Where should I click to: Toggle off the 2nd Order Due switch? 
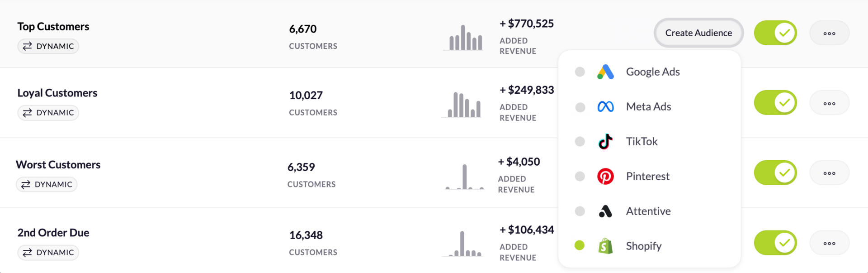(x=775, y=243)
